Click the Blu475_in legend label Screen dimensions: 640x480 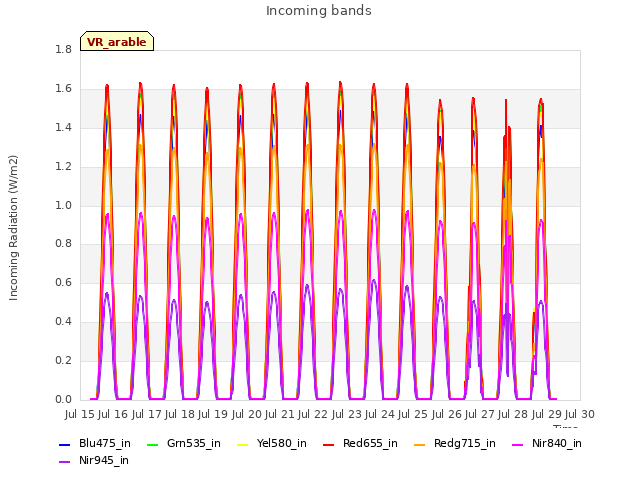105,444
